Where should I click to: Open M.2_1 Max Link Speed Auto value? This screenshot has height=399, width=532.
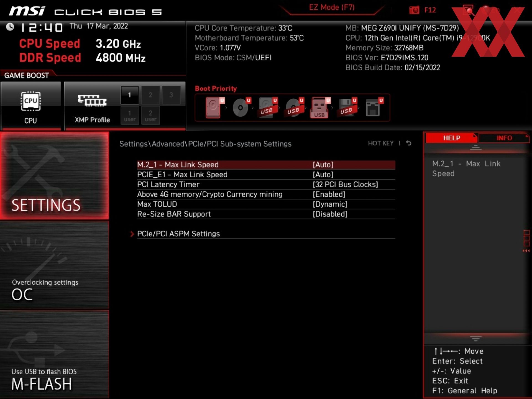(323, 165)
